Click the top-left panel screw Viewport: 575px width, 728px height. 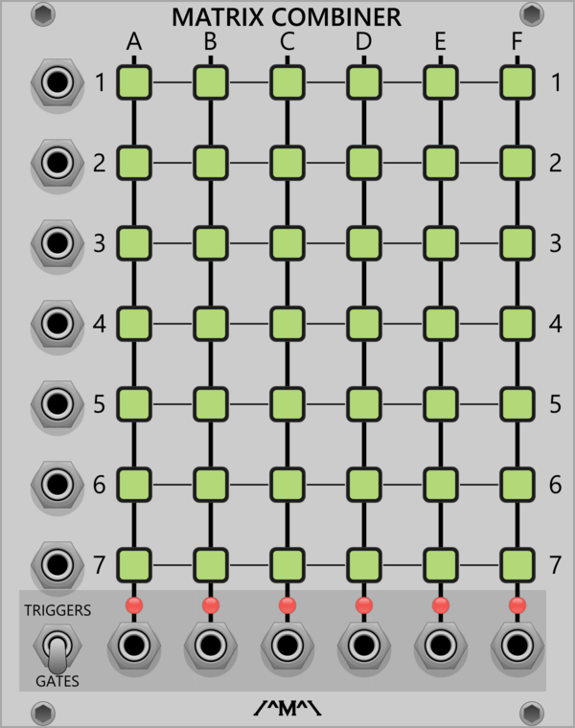[43, 14]
